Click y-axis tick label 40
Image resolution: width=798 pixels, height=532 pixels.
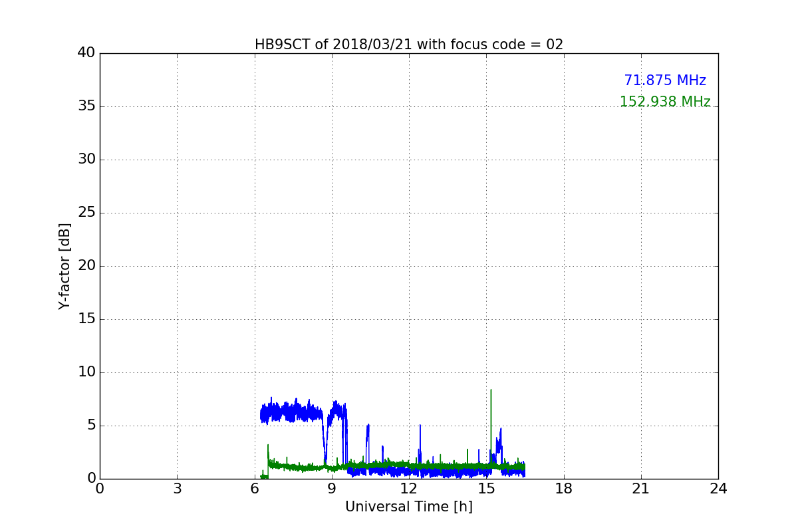(86, 53)
